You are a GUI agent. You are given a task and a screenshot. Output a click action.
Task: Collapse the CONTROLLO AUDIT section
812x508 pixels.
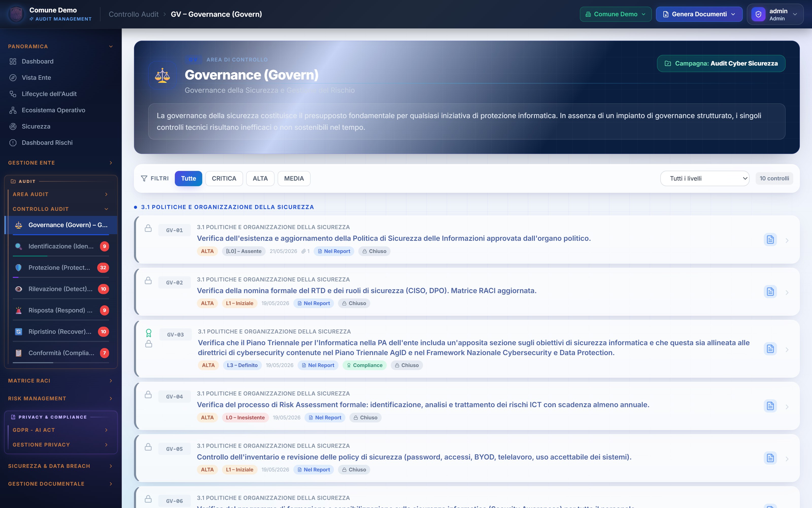(x=61, y=209)
